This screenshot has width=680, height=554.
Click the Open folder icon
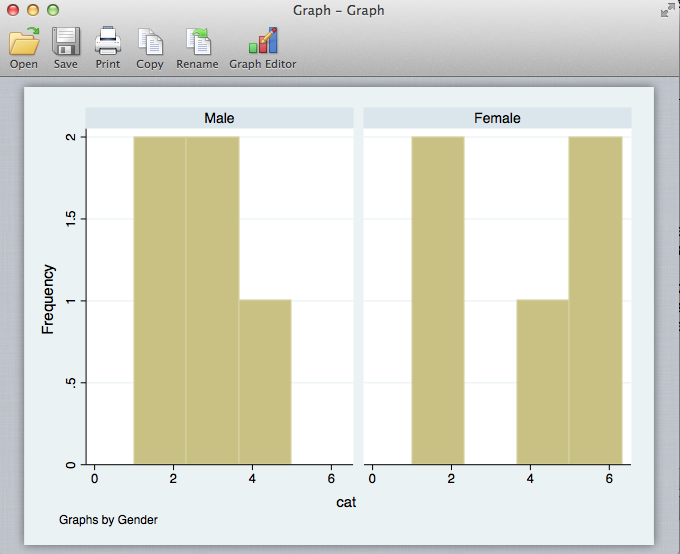coord(23,42)
